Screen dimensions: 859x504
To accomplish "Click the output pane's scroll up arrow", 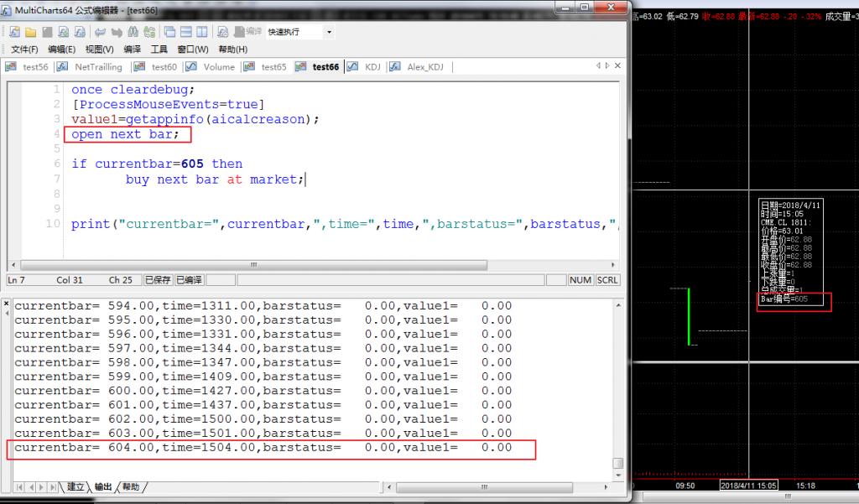I will [618, 305].
